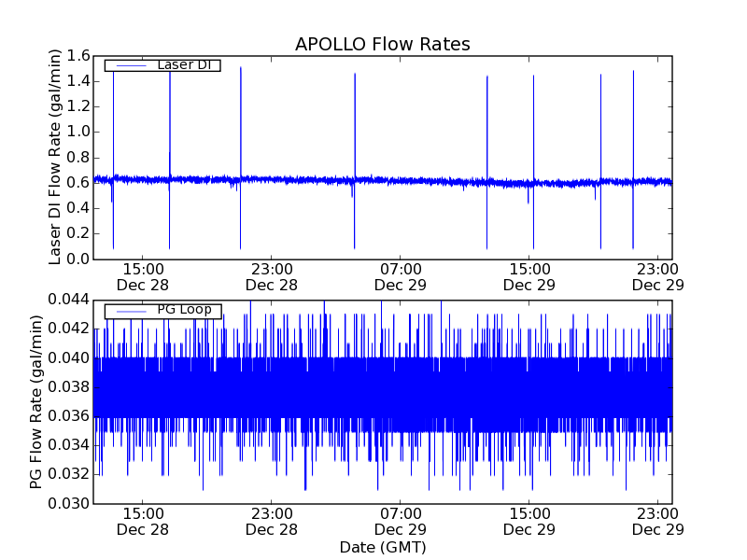Click the "Laser DI Flow Rate (gal/min)" axis label
This screenshot has height=560, width=747.
click(55, 157)
